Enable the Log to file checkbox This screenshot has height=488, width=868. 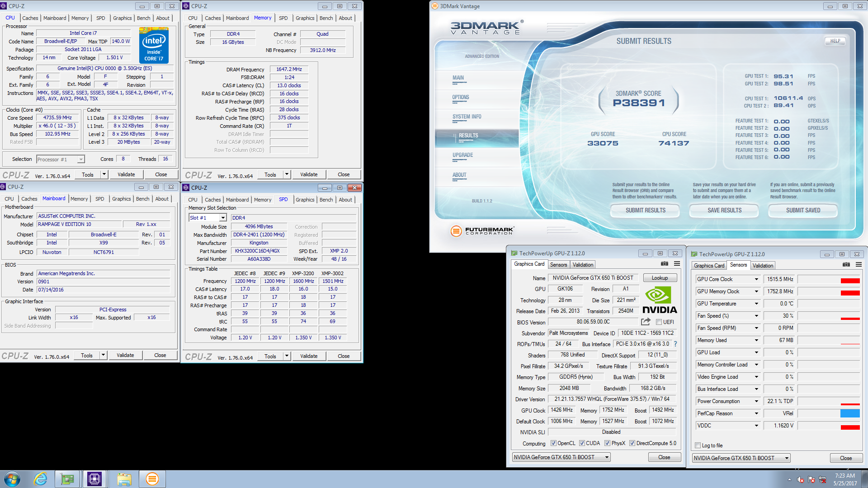click(698, 446)
